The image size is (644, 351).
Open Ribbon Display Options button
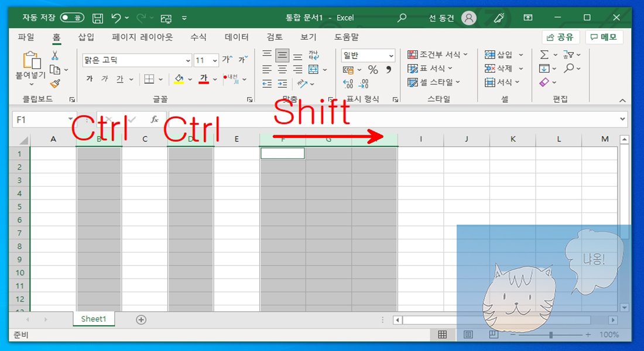pos(527,18)
